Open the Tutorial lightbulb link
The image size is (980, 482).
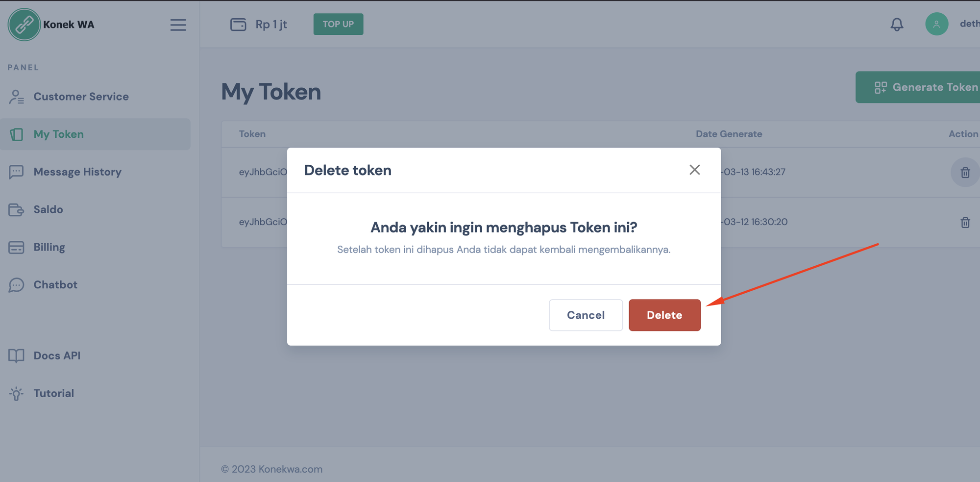16,393
